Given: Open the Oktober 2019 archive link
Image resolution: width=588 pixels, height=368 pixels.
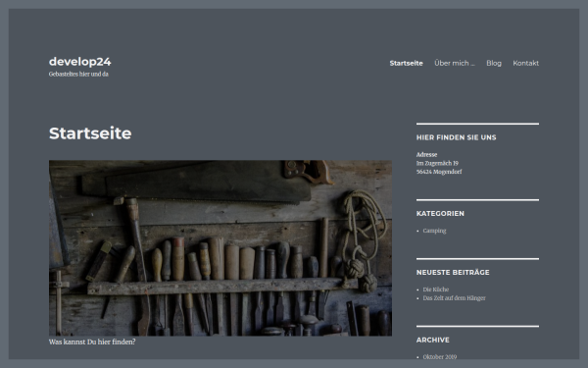Looking at the screenshot, I should coord(440,357).
